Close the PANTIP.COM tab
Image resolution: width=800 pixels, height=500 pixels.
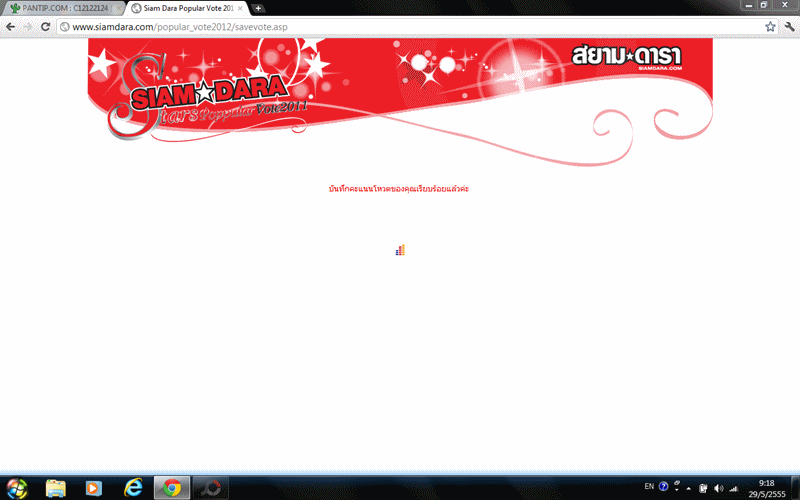[x=118, y=9]
